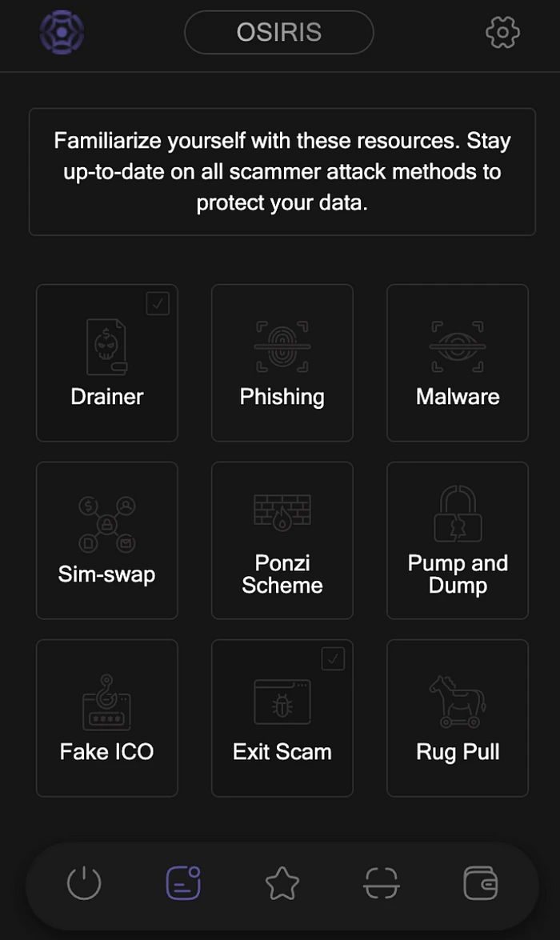560x940 pixels.
Task: Open the wallet icon
Action: point(480,884)
